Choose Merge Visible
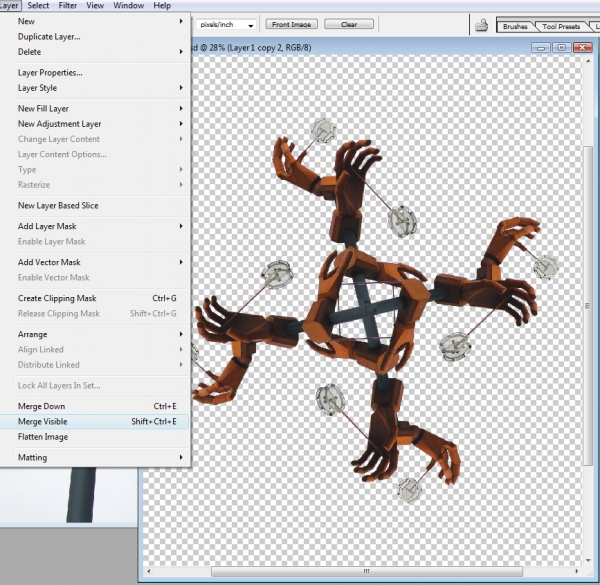The width and height of the screenshot is (600, 585). [95, 422]
